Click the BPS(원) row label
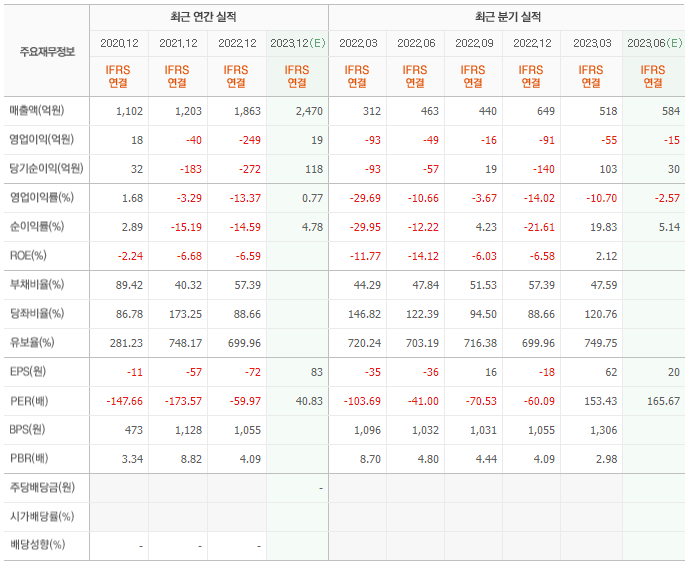Viewport: 689px width, 565px height. coord(27,430)
